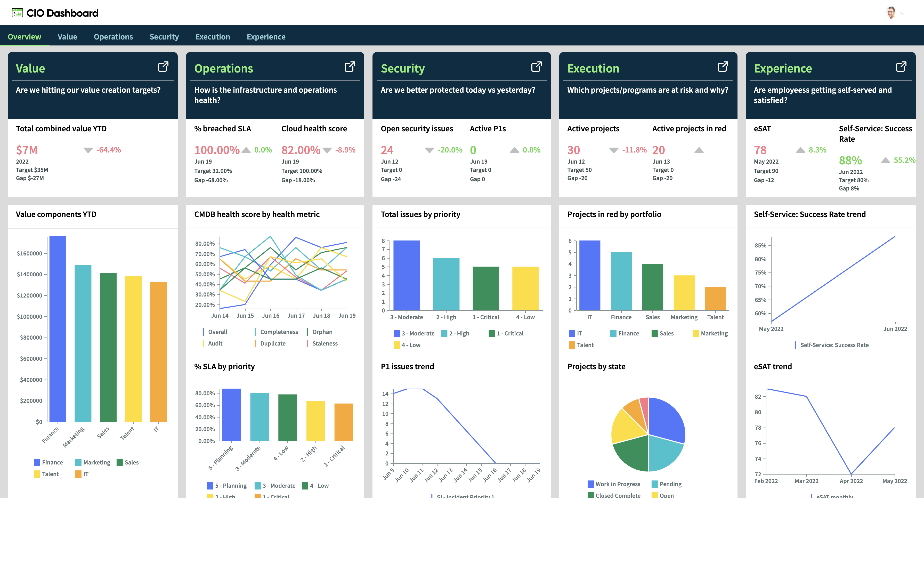Click the Self-Service: Success Rate legend

click(832, 345)
